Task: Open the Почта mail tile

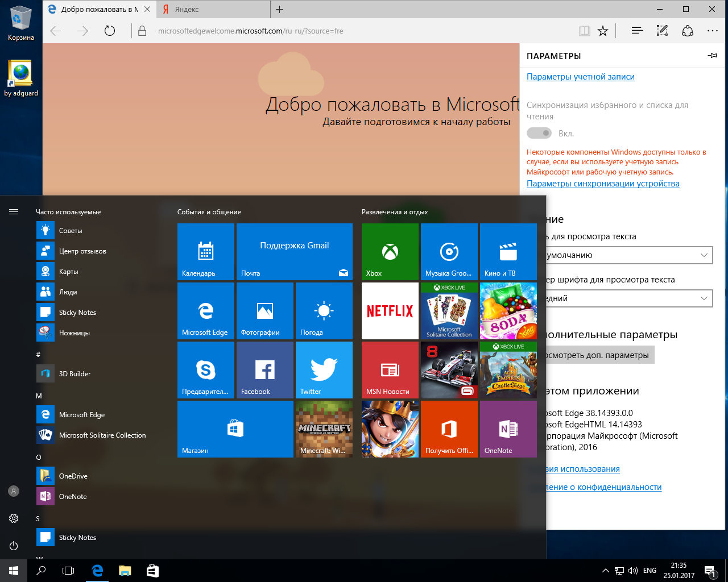Action: click(295, 252)
